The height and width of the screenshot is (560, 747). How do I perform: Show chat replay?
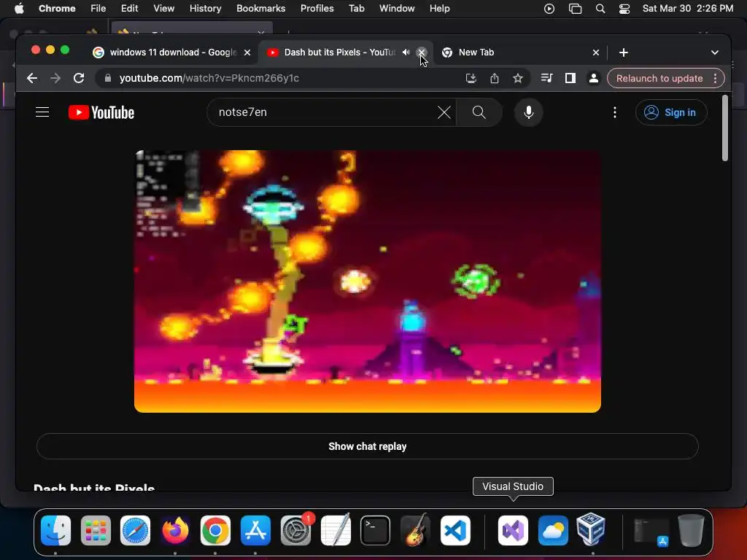click(368, 446)
